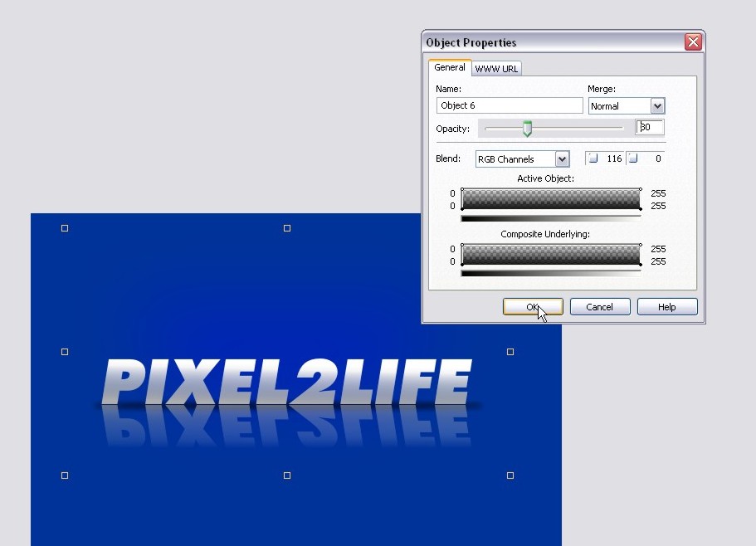The width and height of the screenshot is (756, 546).
Task: Click the reflected PIXEL2LIFE text below the logo
Action: click(288, 427)
